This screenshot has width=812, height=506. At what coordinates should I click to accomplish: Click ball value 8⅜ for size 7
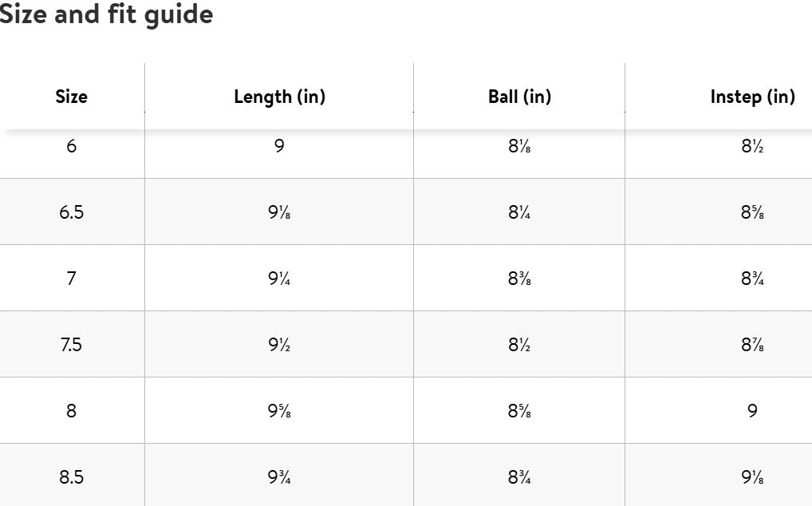pos(519,279)
